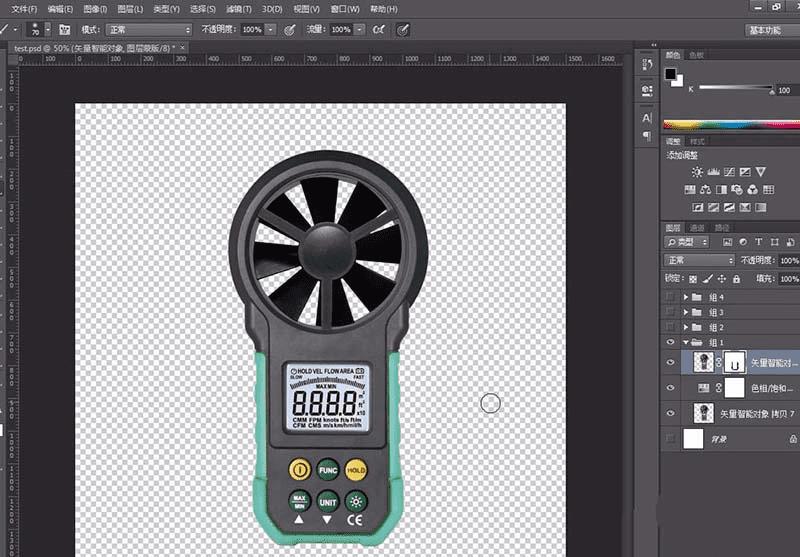Open the layer blend mode dropdown
800x557 pixels.
[700, 260]
